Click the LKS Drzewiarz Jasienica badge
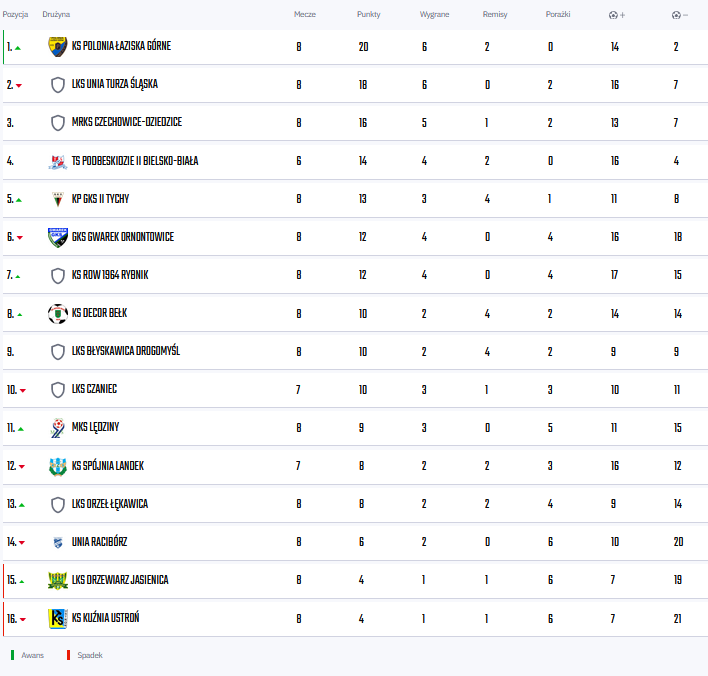Image resolution: width=708 pixels, height=676 pixels. point(58,580)
